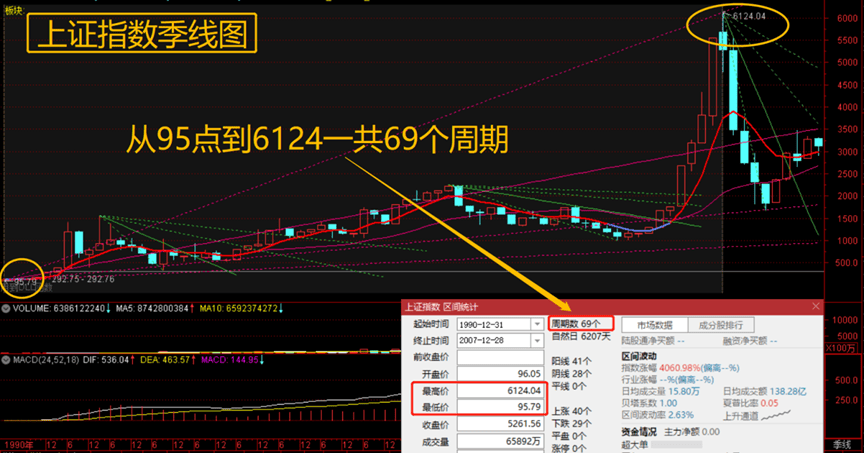Click the 主力净额 0.00 text
Viewport: 864px width, 453px height.
tap(692, 433)
